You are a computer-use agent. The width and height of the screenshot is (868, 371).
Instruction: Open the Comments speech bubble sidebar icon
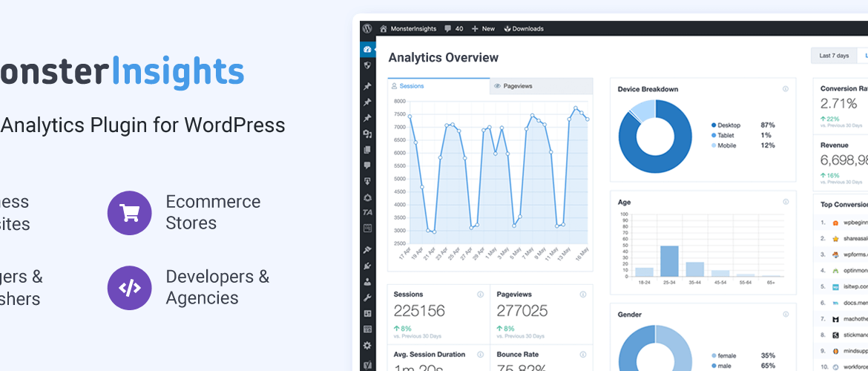[x=367, y=165]
